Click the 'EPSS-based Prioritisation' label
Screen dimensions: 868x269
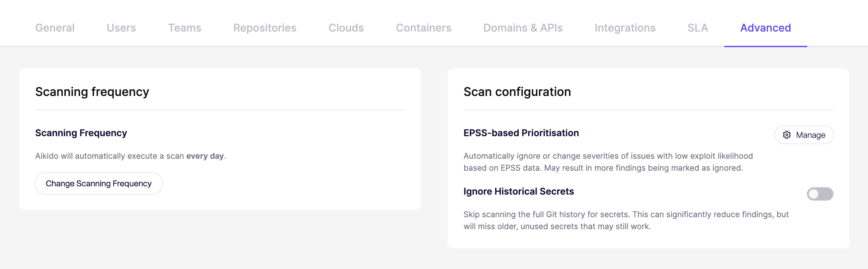click(x=521, y=133)
